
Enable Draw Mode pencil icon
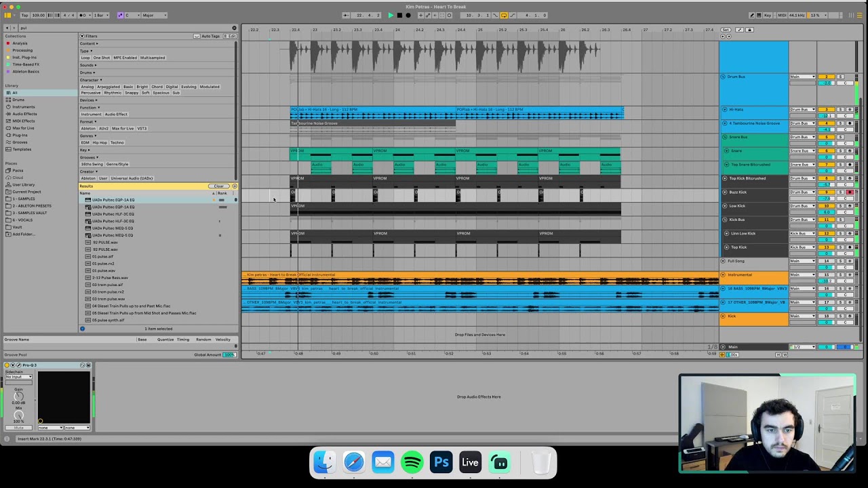pyautogui.click(x=752, y=15)
